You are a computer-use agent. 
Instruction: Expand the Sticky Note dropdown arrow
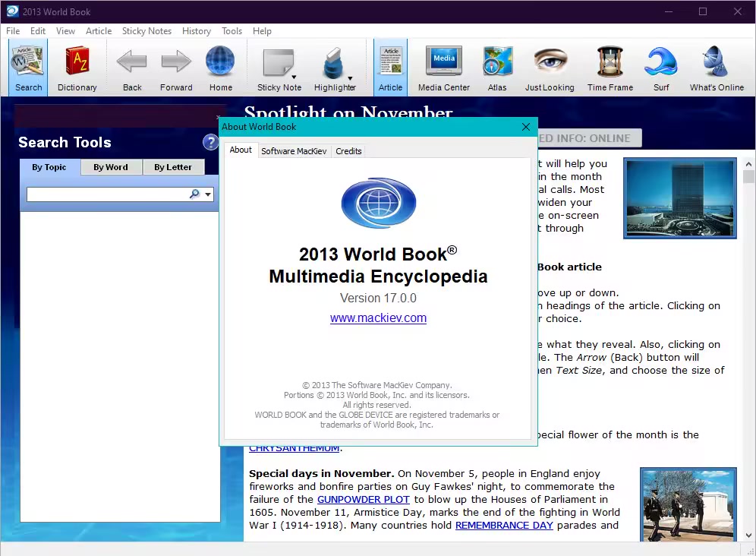[293, 77]
